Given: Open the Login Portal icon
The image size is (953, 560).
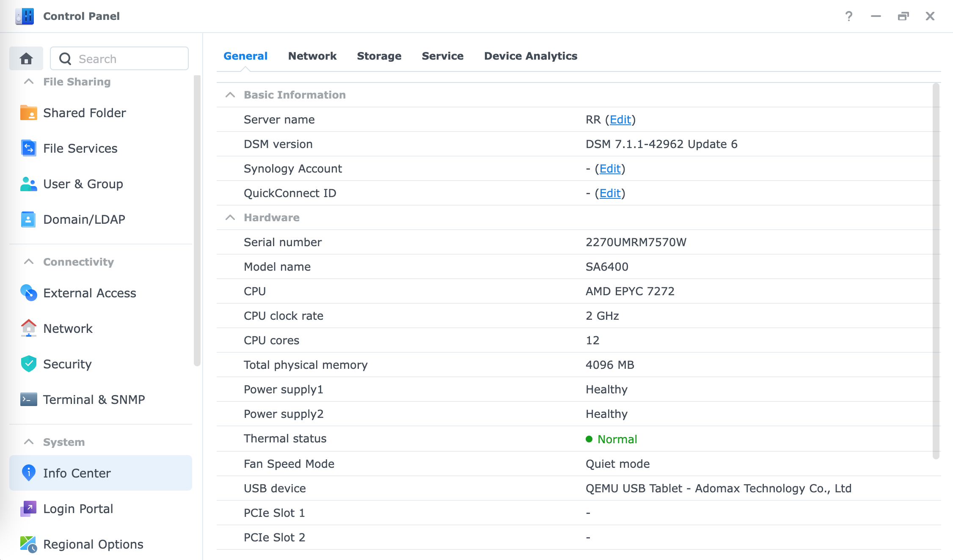Looking at the screenshot, I should [x=28, y=509].
